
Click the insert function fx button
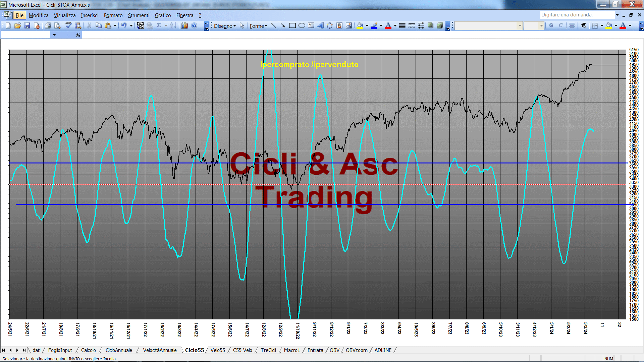[x=78, y=35]
